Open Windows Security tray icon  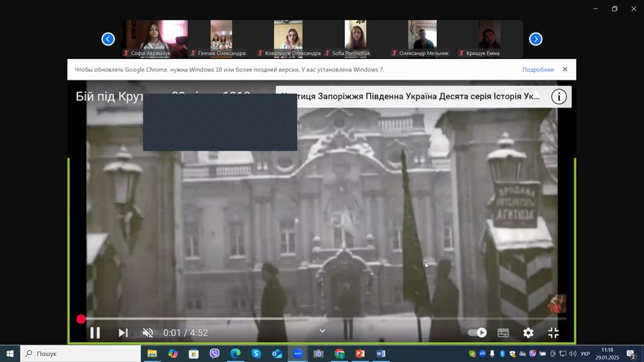coord(512,354)
